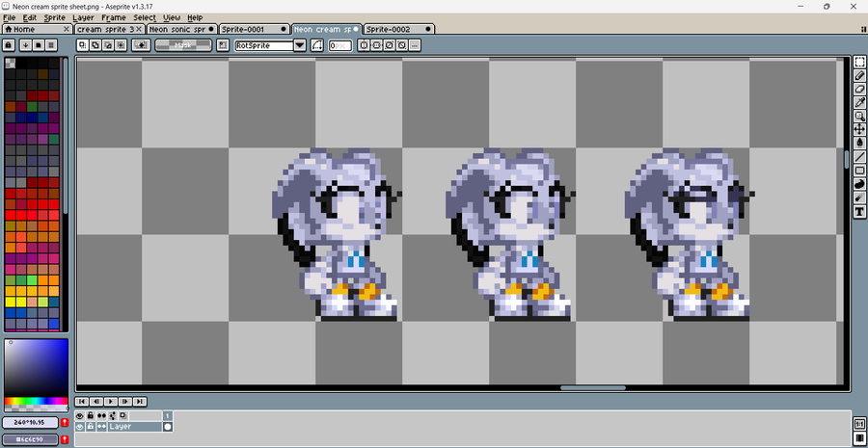Screen dimensions: 868x448
Task: Go to the previous frame
Action: click(96, 402)
